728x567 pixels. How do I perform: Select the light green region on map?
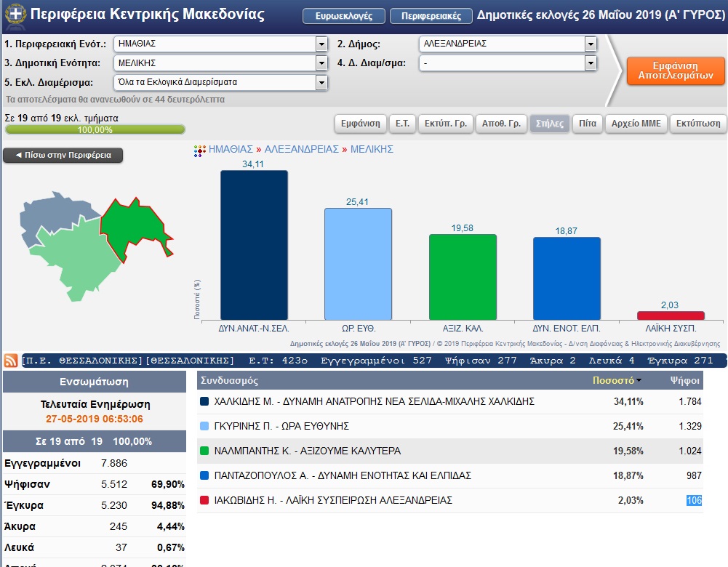[76, 261]
